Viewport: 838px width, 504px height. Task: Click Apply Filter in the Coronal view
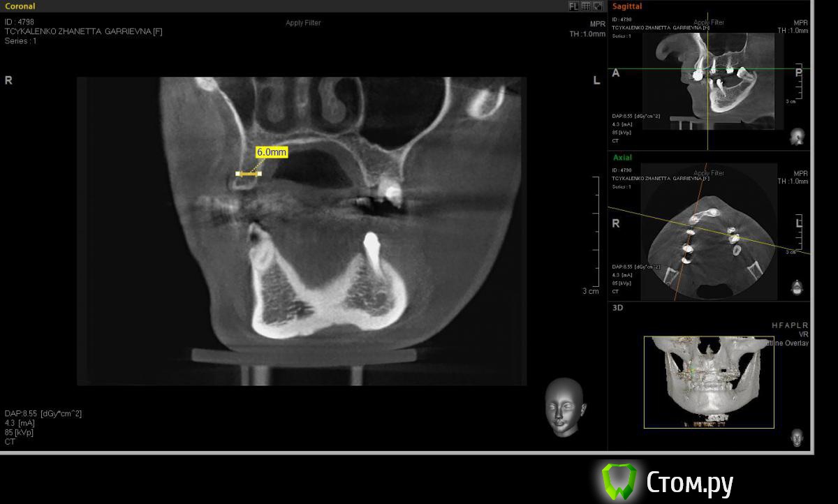pyautogui.click(x=303, y=23)
